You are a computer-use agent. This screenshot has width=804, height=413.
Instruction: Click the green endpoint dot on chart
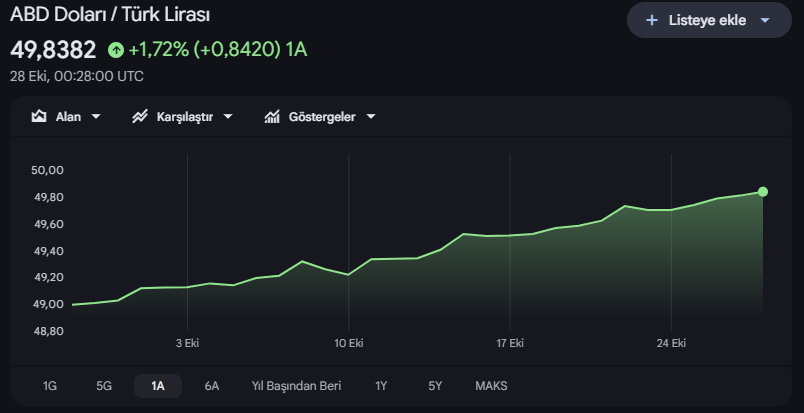point(763,192)
